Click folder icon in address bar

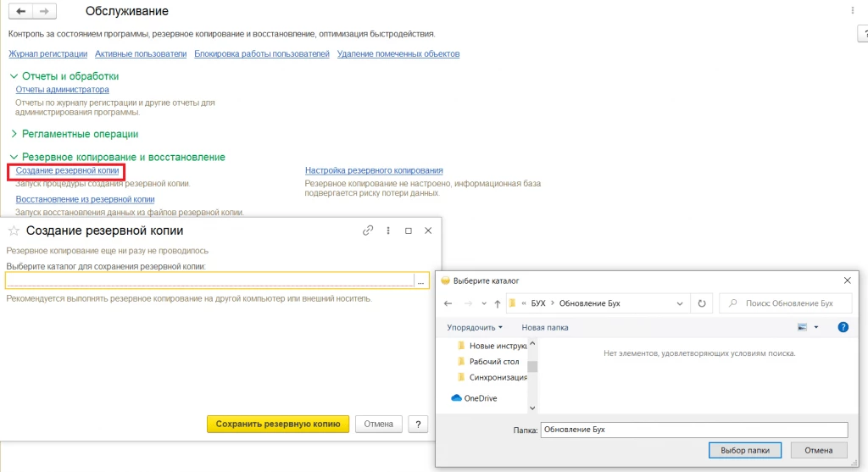click(513, 303)
